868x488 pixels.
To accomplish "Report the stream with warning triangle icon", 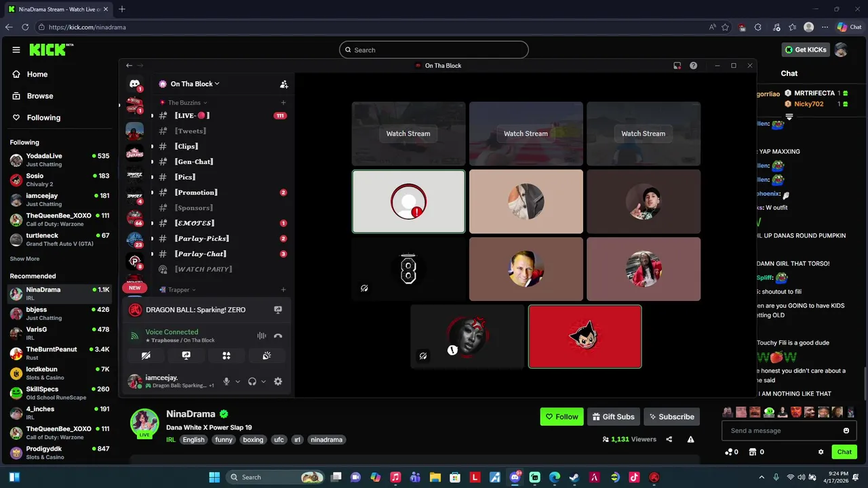I will [690, 439].
